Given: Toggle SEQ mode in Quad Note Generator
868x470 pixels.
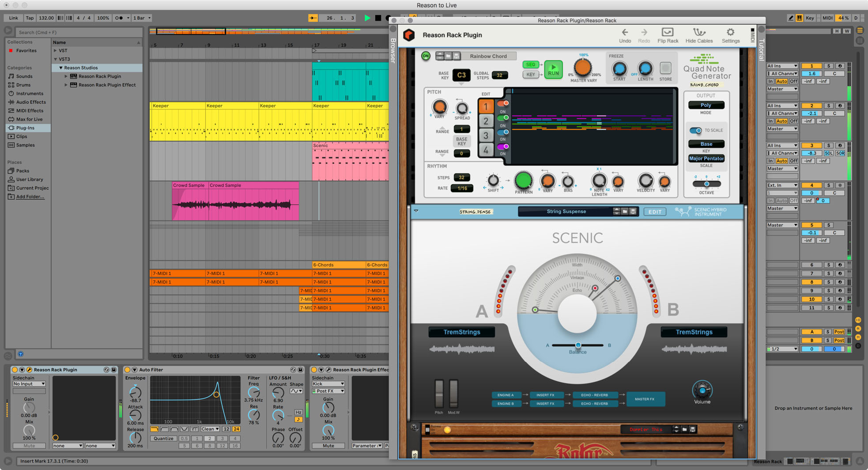Looking at the screenshot, I should 530,64.
